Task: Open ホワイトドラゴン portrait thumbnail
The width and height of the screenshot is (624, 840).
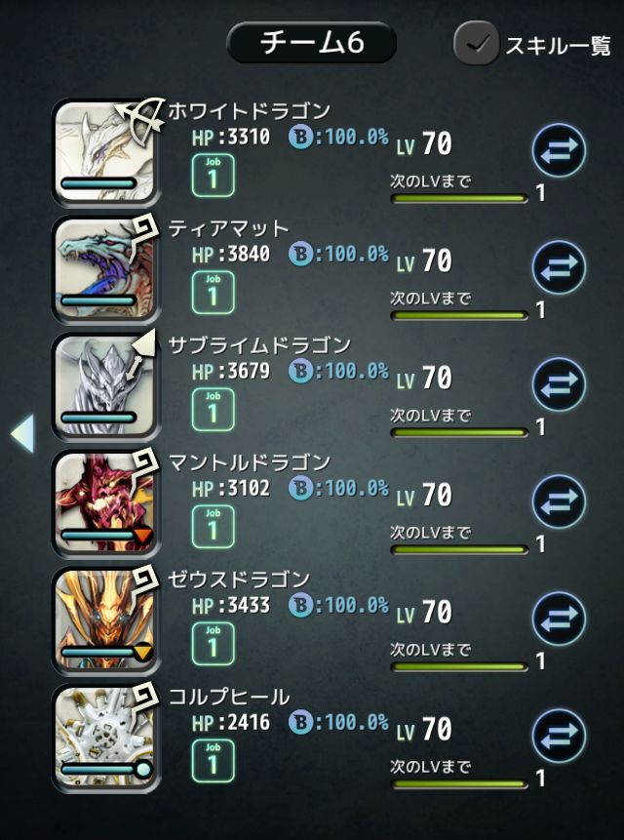Action: [106, 152]
